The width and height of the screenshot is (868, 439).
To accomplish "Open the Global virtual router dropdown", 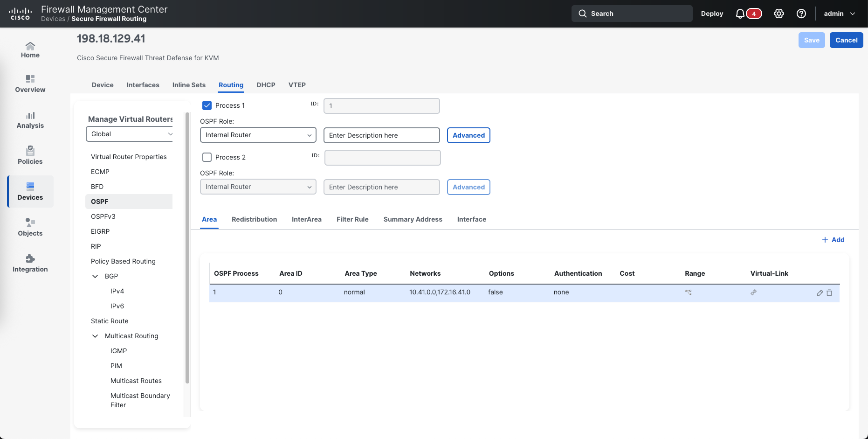I will click(x=130, y=134).
